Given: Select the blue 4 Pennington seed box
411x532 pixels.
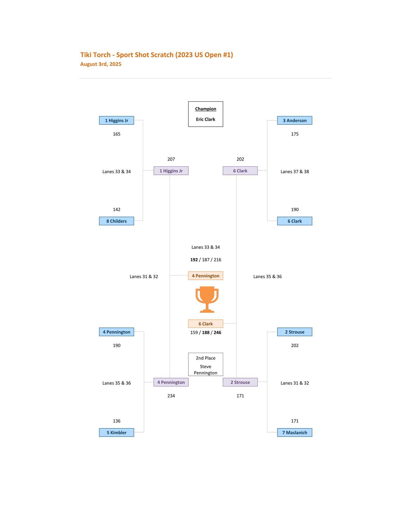Looking at the screenshot, I should point(116,332).
